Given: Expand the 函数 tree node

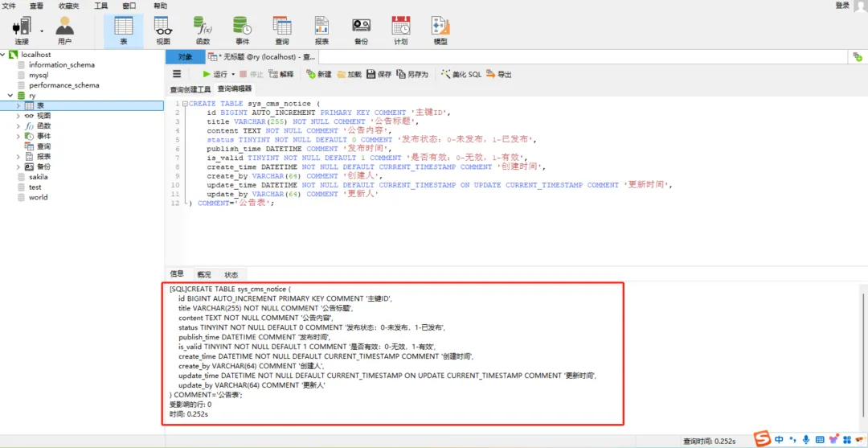Looking at the screenshot, I should pos(18,126).
